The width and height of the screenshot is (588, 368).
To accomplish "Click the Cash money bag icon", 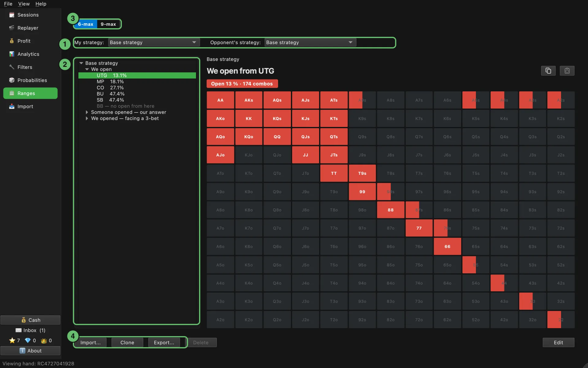I will click(24, 320).
